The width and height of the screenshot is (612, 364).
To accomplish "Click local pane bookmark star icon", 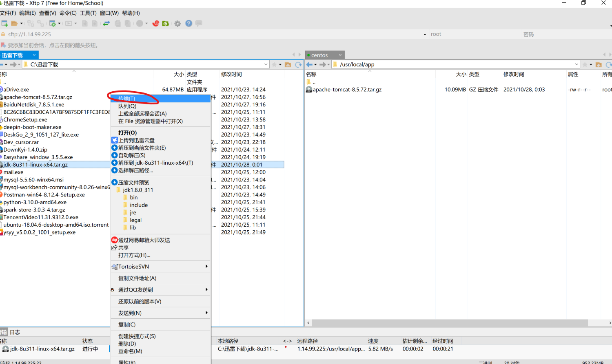I will coord(274,64).
